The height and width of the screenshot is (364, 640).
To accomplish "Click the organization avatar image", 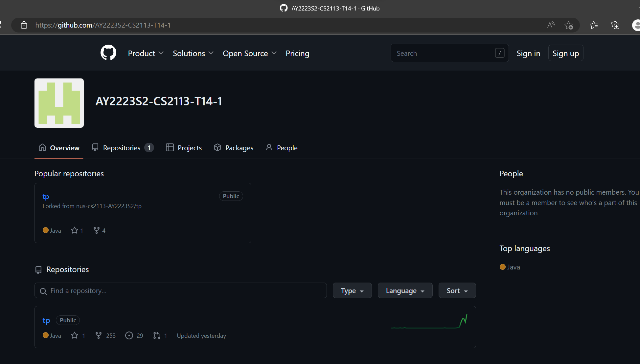I will [x=59, y=103].
